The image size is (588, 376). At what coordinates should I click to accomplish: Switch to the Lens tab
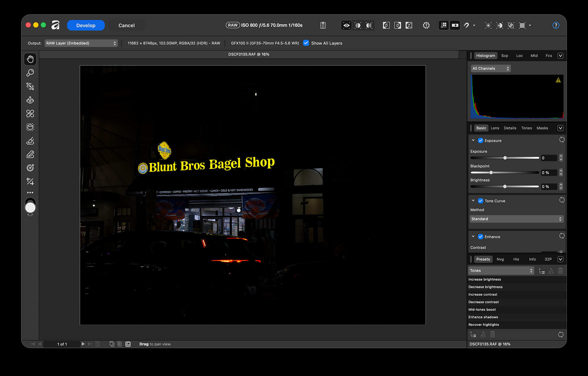495,128
